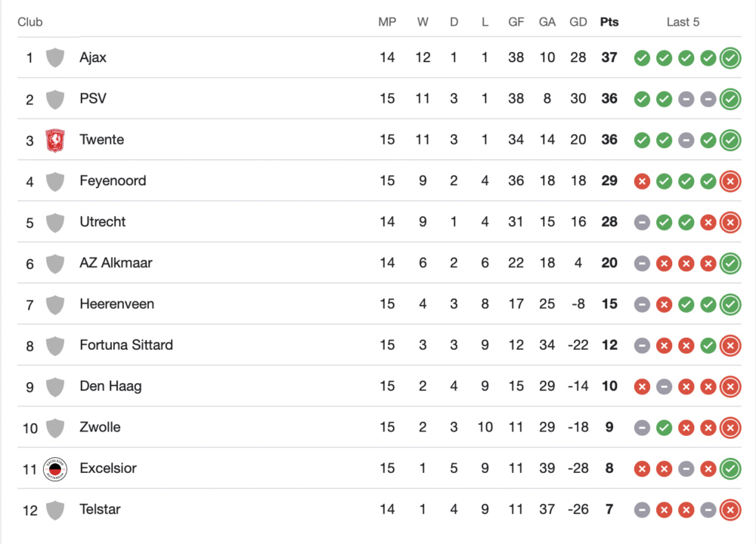
Task: Click the MP column header
Action: coord(387,22)
